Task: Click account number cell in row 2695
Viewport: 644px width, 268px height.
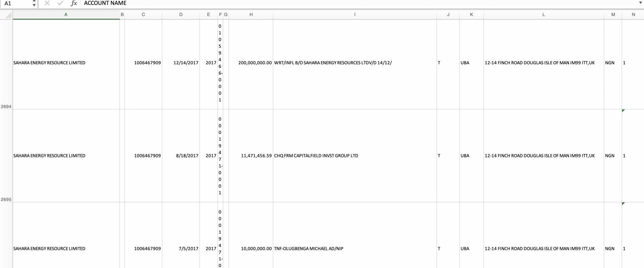Action: [143, 156]
